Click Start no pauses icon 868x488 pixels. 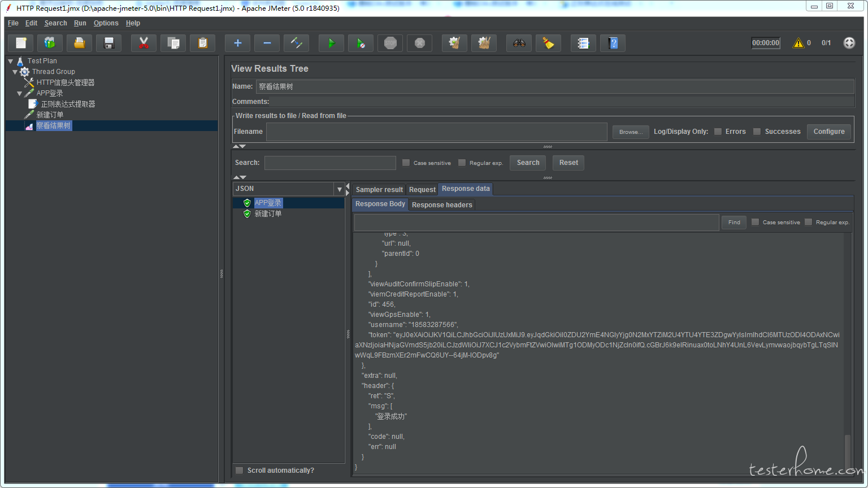(361, 43)
